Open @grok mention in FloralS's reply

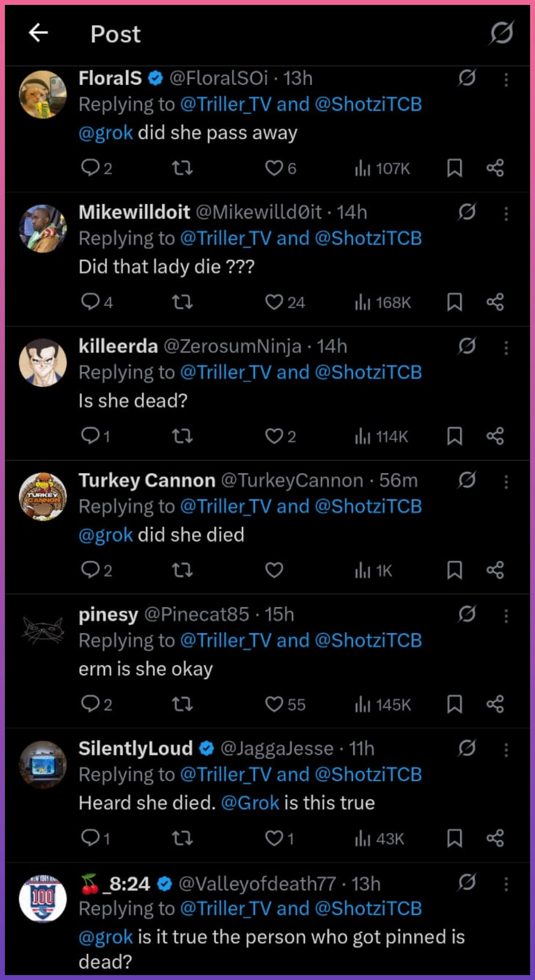point(106,133)
